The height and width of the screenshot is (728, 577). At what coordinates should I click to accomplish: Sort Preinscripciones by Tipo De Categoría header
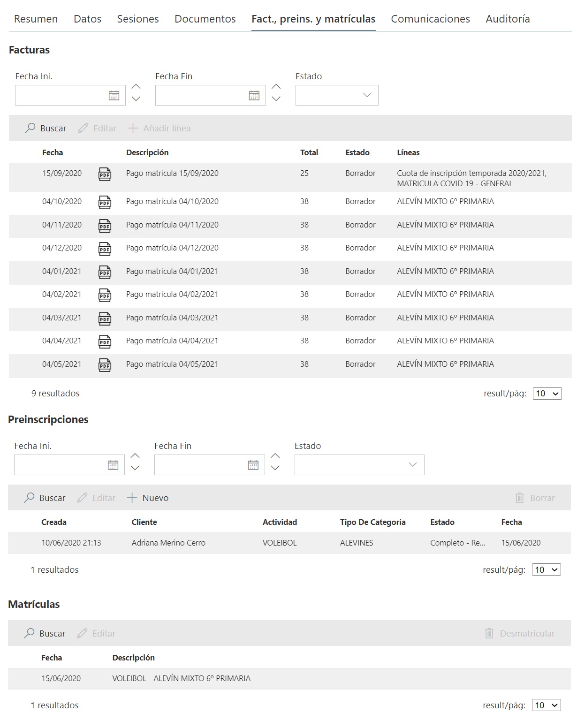click(373, 523)
